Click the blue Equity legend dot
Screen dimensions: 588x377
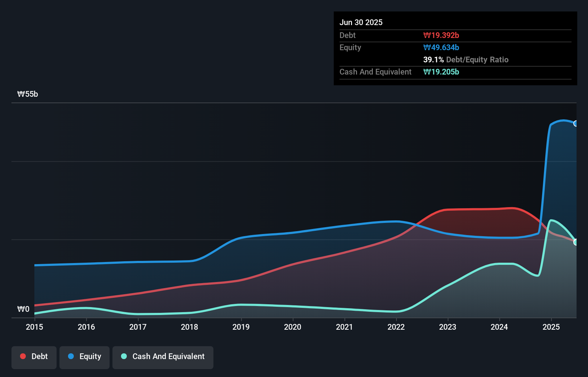(70, 356)
